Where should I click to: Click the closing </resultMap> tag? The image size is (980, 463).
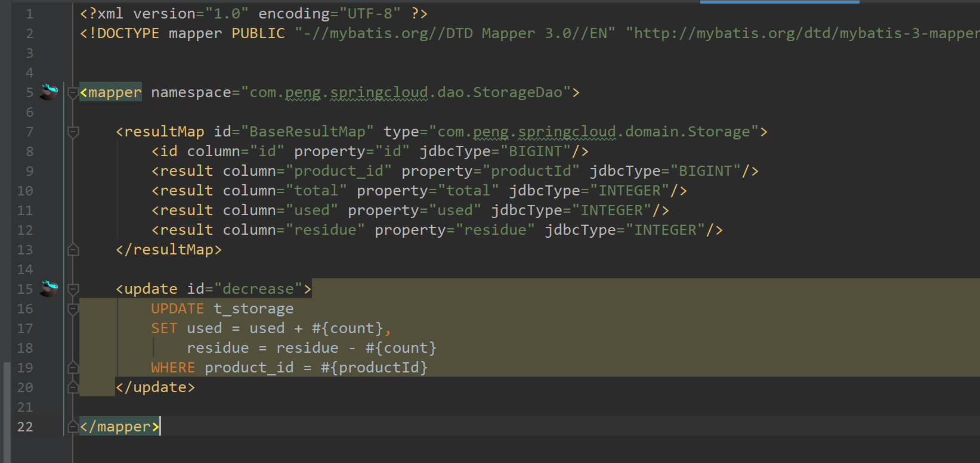coord(169,250)
